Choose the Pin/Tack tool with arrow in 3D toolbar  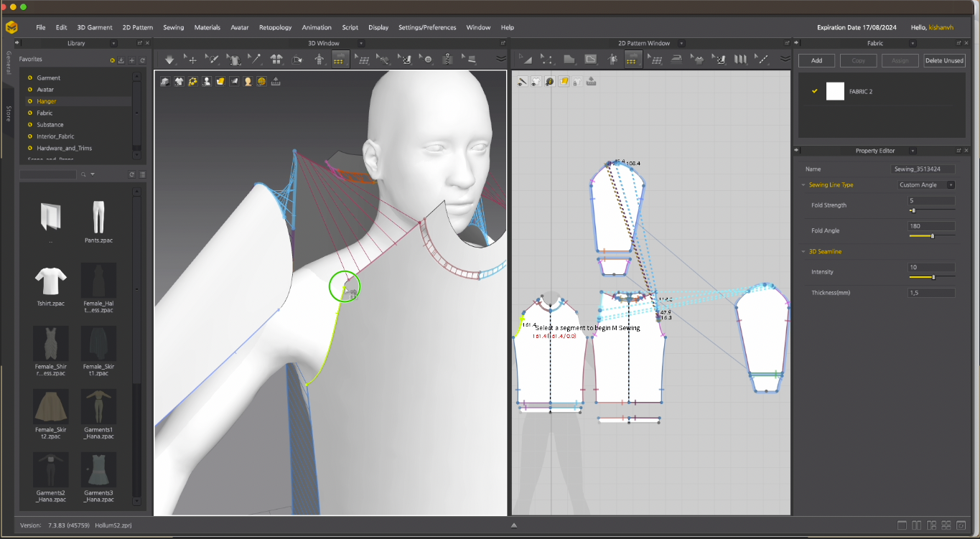[x=212, y=60]
